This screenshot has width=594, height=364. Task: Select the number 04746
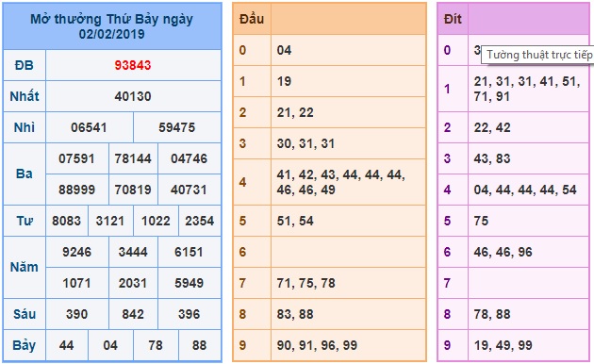(x=189, y=158)
